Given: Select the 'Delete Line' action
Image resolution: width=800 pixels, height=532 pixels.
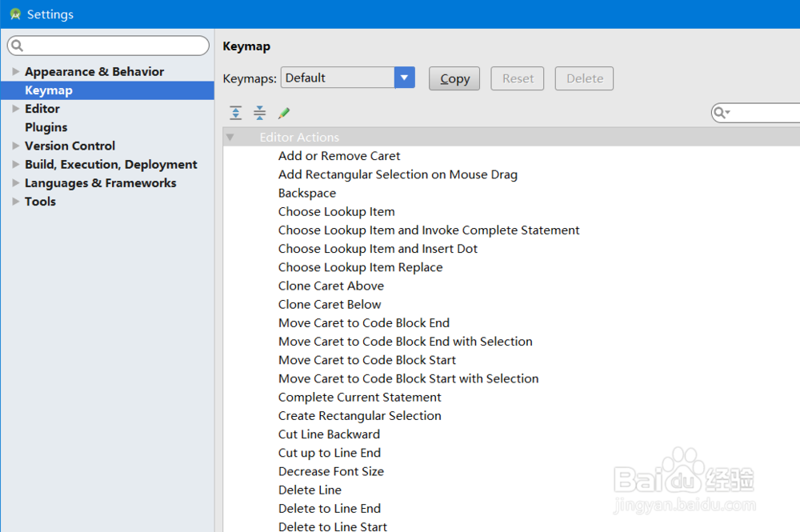Looking at the screenshot, I should (x=310, y=490).
